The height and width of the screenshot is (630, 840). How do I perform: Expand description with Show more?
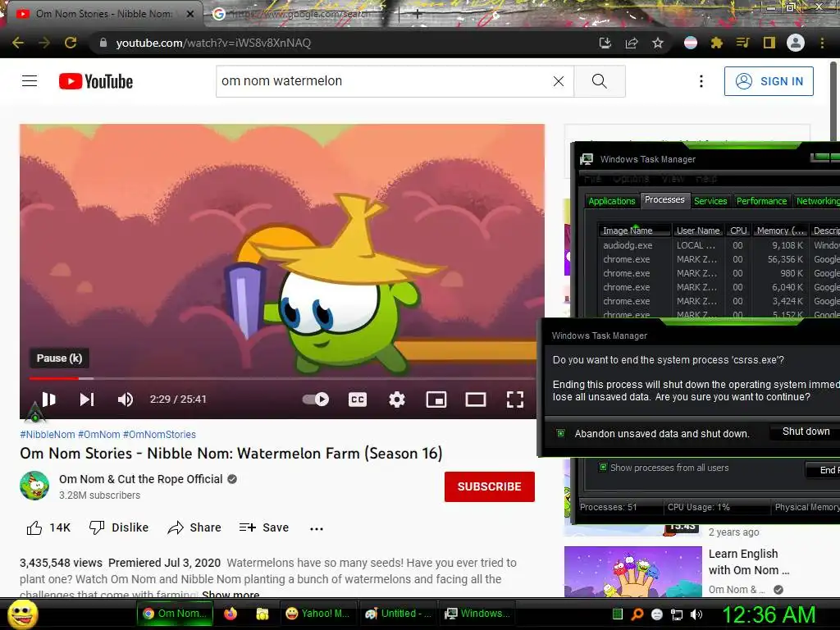pyautogui.click(x=231, y=594)
